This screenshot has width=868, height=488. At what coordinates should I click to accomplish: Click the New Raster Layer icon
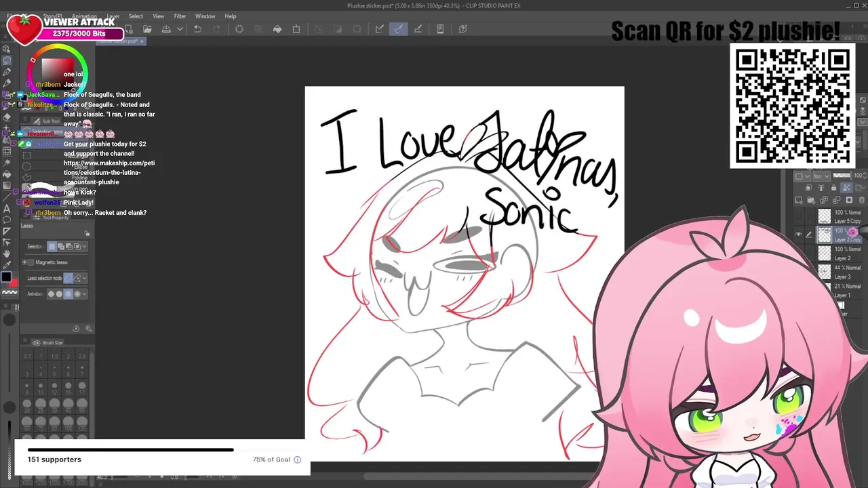[799, 200]
